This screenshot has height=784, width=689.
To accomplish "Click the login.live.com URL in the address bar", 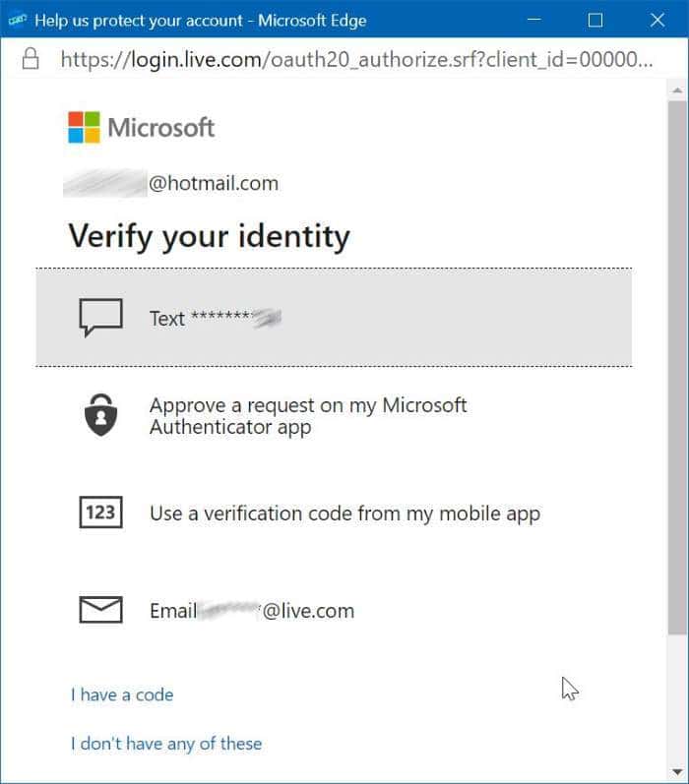I will point(356,59).
